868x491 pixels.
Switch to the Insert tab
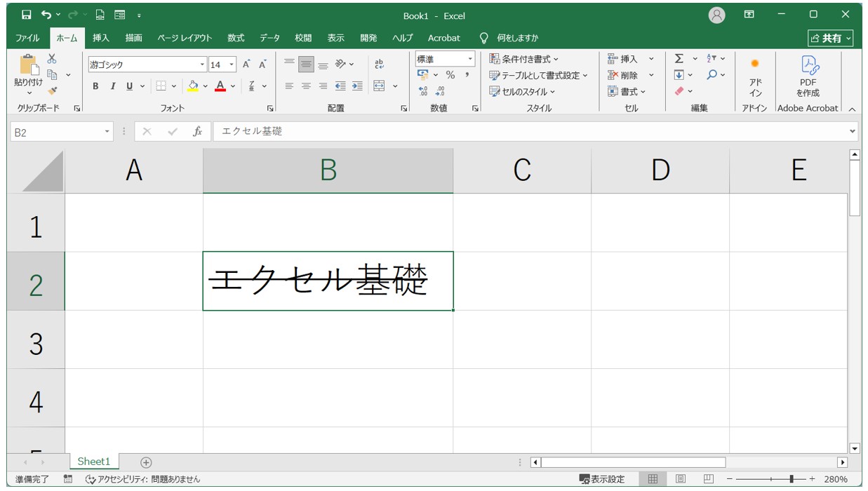coord(101,38)
